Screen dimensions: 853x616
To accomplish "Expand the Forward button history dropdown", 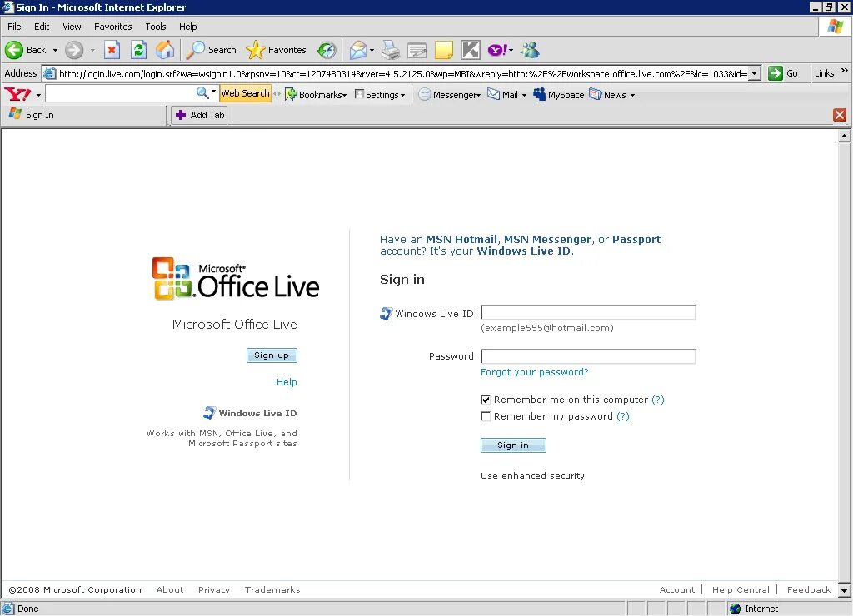I will click(92, 50).
